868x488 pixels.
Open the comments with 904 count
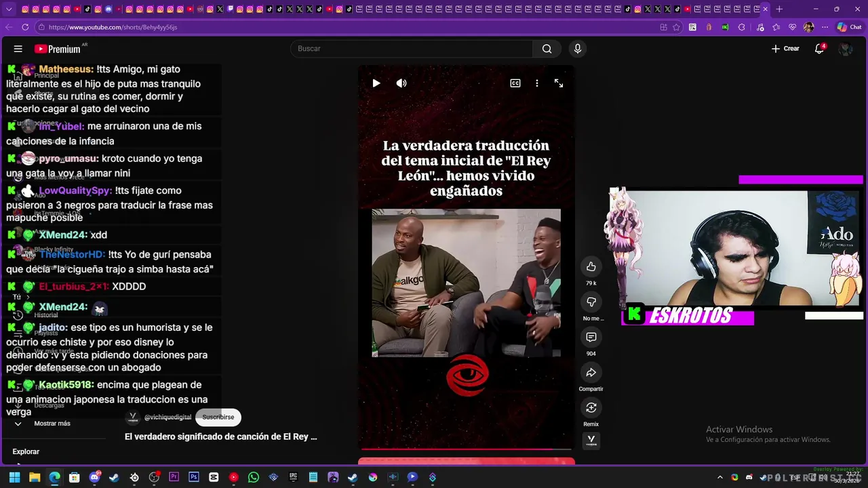pyautogui.click(x=591, y=337)
